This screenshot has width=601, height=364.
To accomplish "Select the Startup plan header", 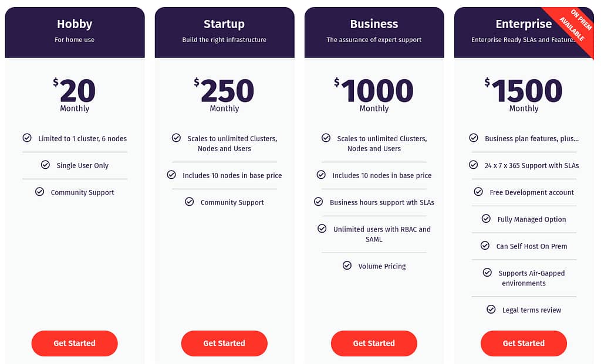I will tap(225, 32).
